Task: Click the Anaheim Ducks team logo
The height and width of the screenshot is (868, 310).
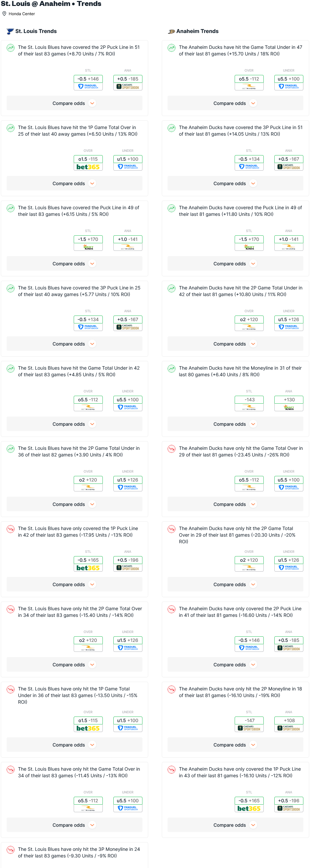Action: pyautogui.click(x=172, y=31)
